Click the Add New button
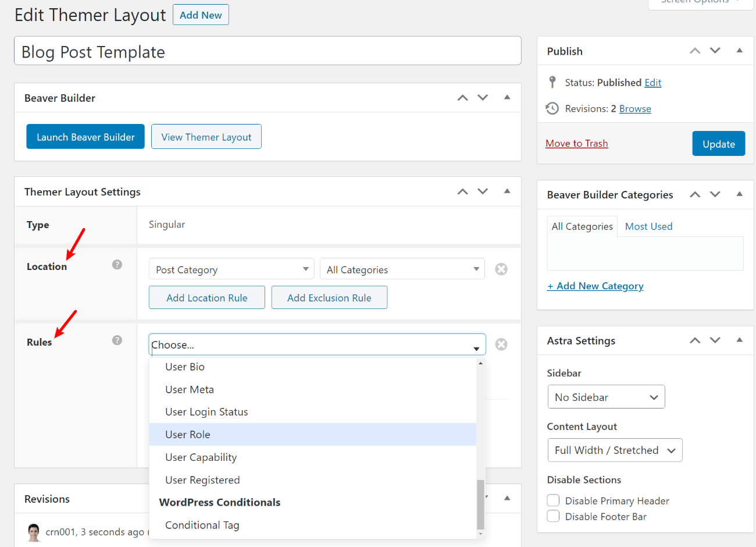 (x=201, y=15)
